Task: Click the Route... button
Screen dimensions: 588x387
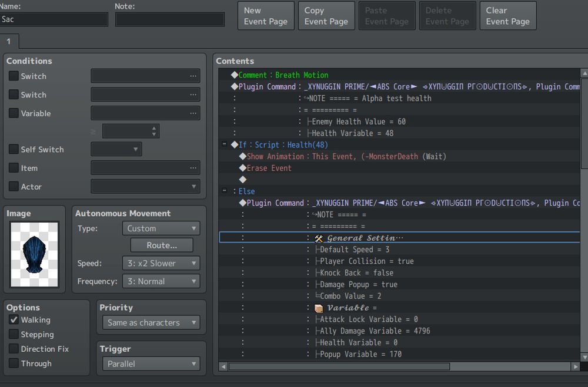Action: 162,245
